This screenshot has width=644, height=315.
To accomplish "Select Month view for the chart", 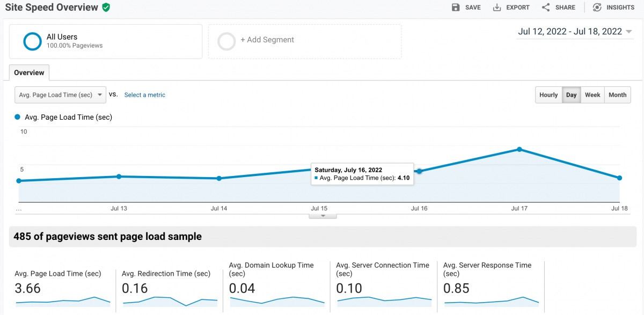I will (617, 94).
